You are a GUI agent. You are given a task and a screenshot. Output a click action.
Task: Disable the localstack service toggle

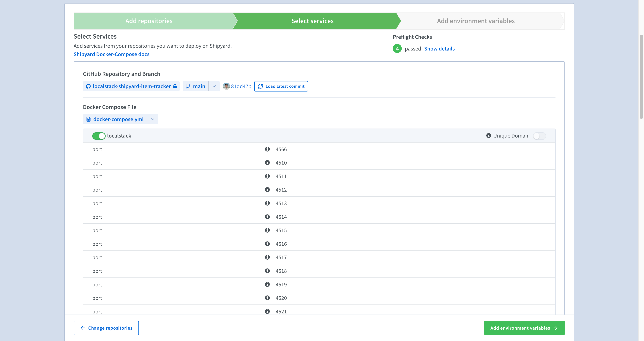[99, 136]
